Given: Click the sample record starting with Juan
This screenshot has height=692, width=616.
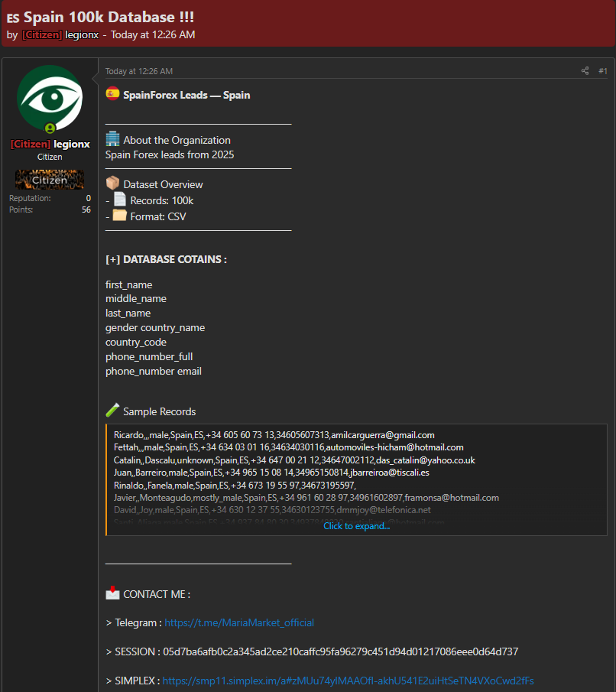Looking at the screenshot, I should pos(271,473).
